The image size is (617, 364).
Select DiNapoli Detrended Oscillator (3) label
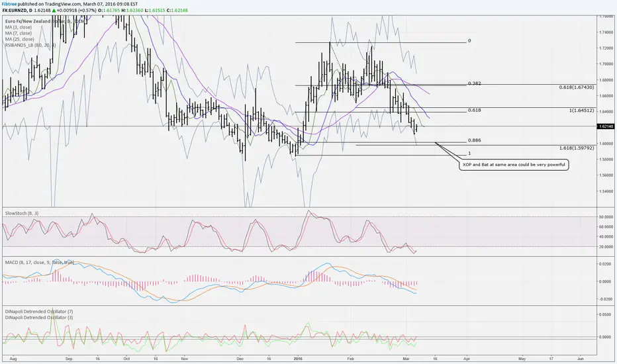coord(39,317)
